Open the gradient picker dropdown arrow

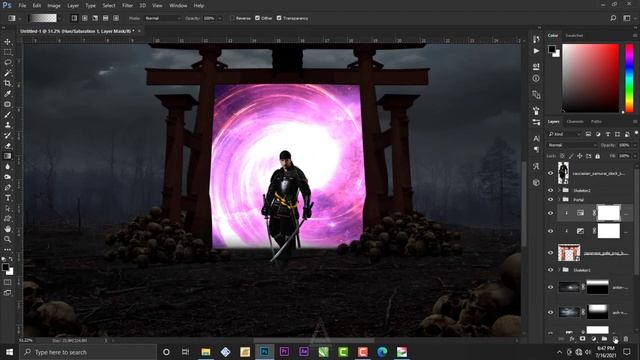pyautogui.click(x=60, y=18)
